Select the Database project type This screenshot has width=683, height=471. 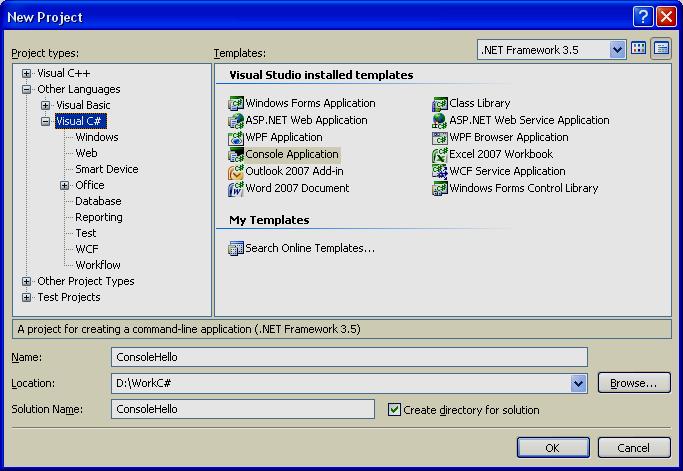click(x=98, y=201)
